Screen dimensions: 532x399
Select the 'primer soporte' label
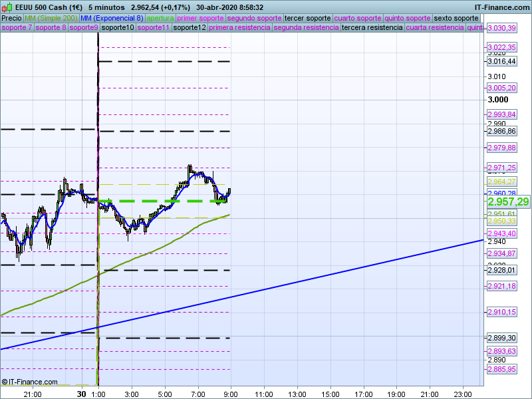(x=201, y=18)
